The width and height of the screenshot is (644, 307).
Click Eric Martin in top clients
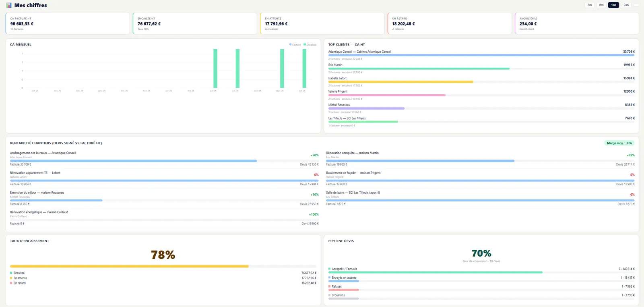click(335, 65)
